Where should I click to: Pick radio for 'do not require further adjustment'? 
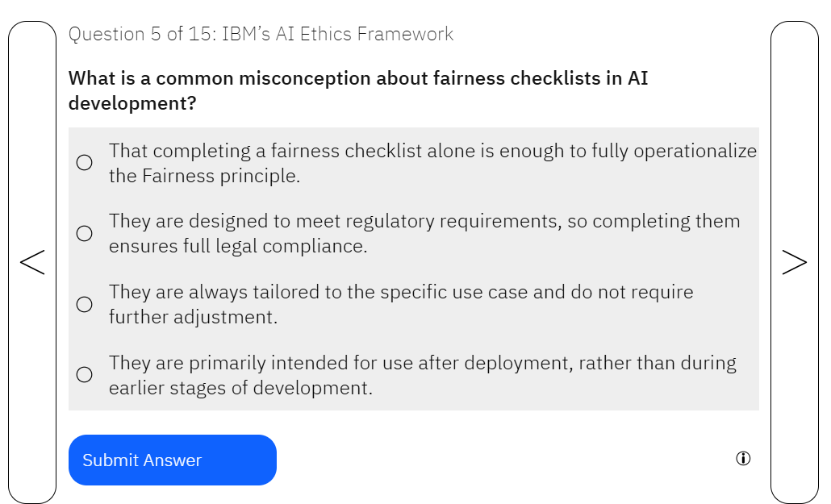[84, 304]
